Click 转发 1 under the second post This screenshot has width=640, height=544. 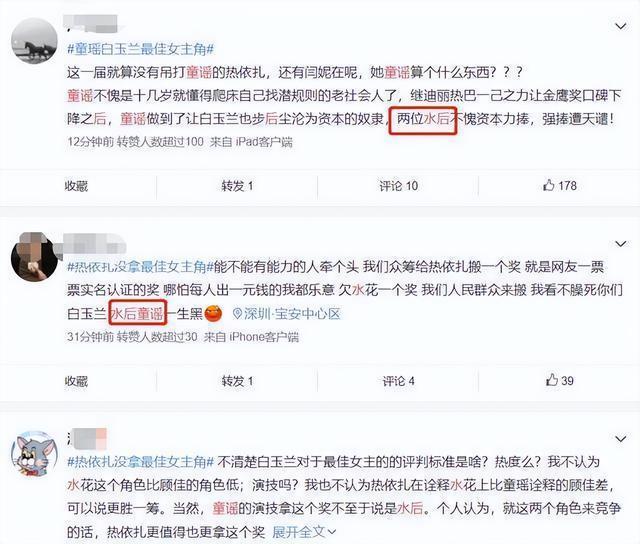pyautogui.click(x=237, y=381)
